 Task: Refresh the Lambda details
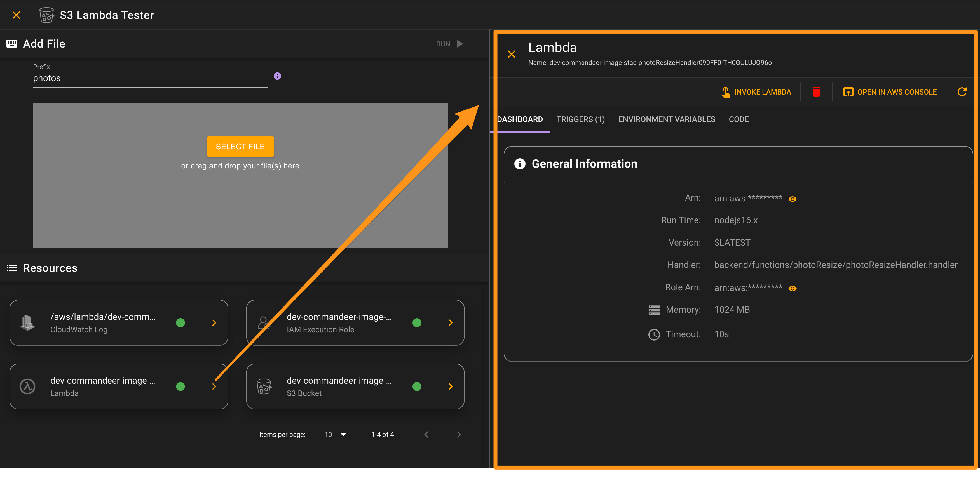coord(962,92)
